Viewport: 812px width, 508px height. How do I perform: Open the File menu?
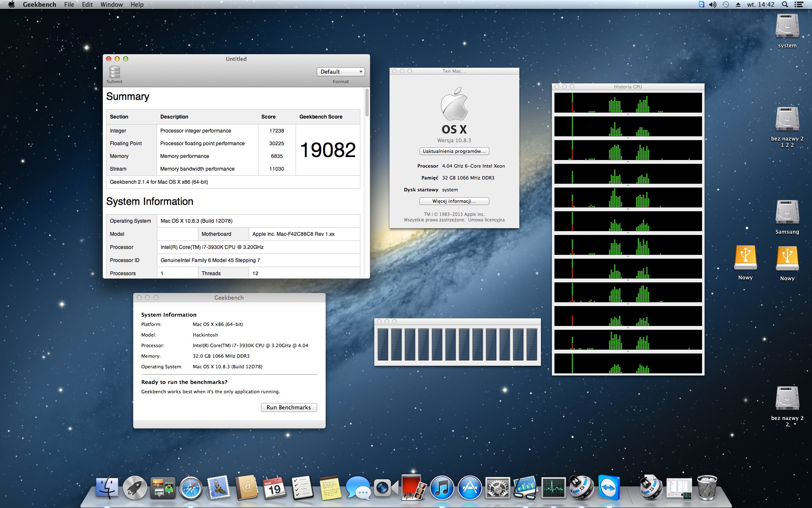pyautogui.click(x=69, y=5)
